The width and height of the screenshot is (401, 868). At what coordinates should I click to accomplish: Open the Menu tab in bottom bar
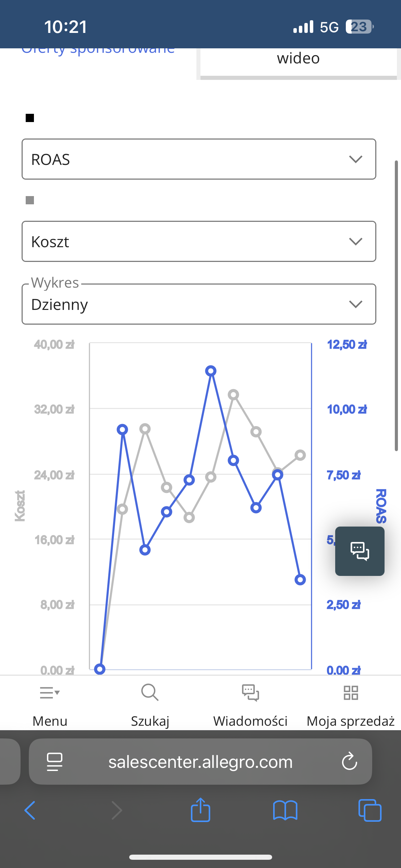point(50,706)
